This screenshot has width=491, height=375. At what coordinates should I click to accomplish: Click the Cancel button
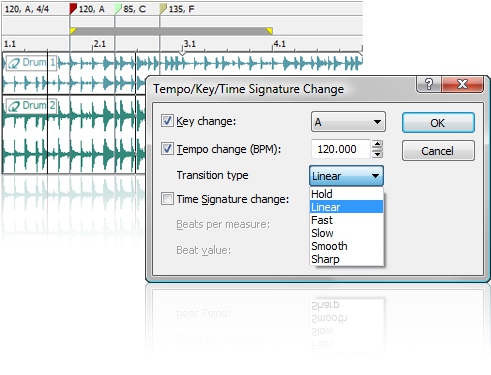click(x=438, y=151)
